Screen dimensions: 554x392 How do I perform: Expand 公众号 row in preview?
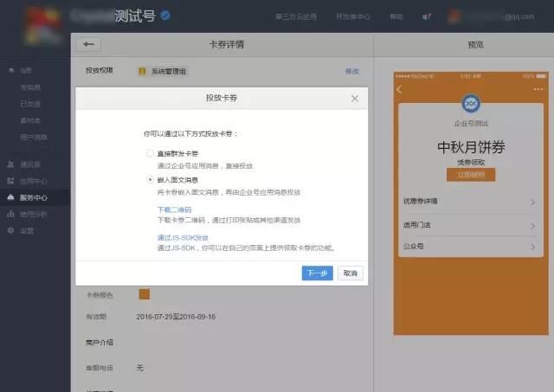(x=471, y=247)
